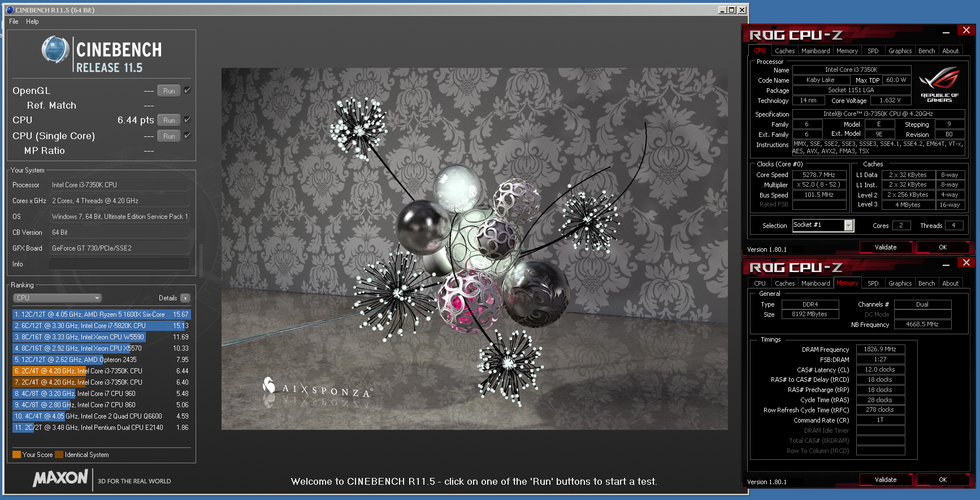Open Bench tab in bottom CPU-Z window
This screenshot has width=980, height=500.
click(926, 283)
